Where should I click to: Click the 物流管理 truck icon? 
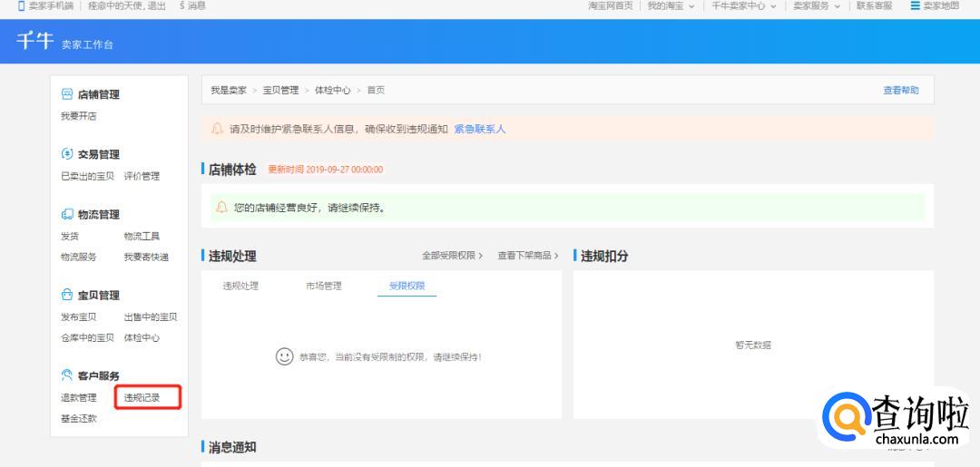coord(67,215)
